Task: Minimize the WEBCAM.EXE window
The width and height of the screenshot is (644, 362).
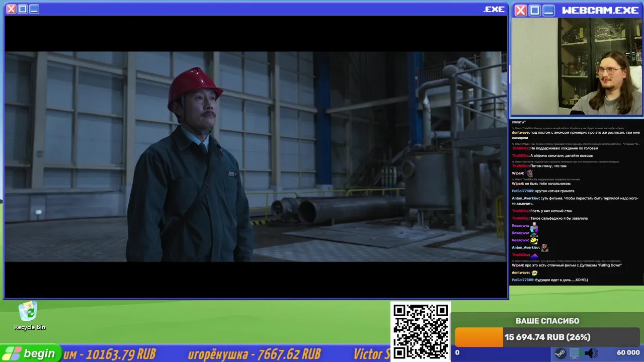Action: [549, 11]
